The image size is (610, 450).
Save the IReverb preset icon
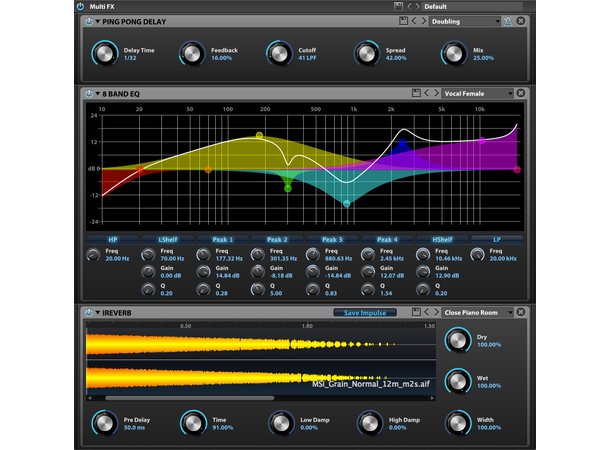point(416,312)
